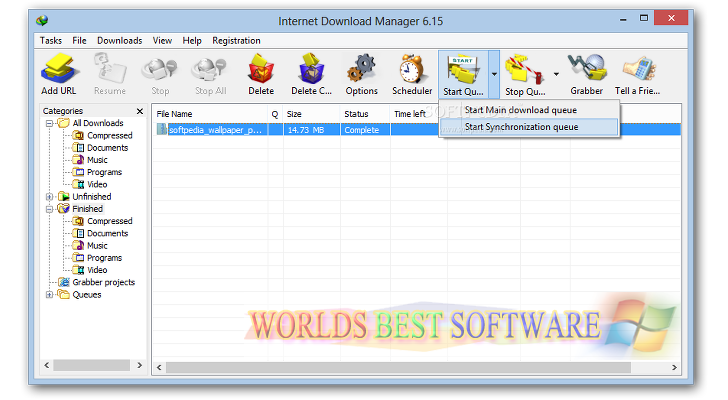Choose Start Main download queue
Image resolution: width=728 pixels, height=400 pixels.
pyautogui.click(x=529, y=110)
